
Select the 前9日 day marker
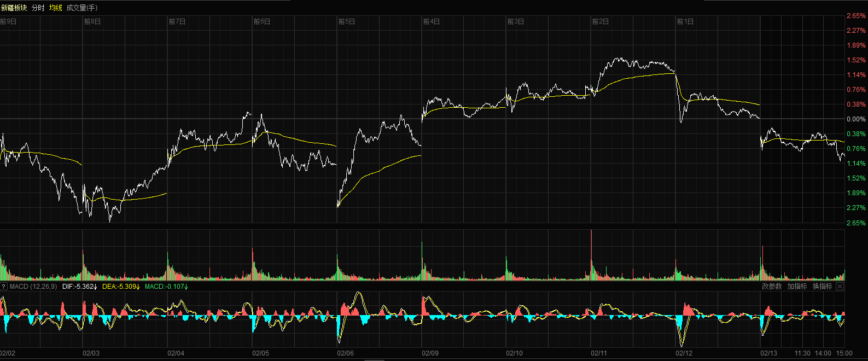pos(8,22)
